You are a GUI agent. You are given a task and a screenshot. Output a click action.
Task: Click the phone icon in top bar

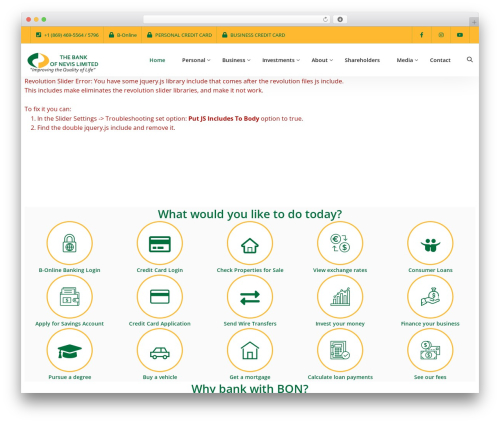[38, 35]
